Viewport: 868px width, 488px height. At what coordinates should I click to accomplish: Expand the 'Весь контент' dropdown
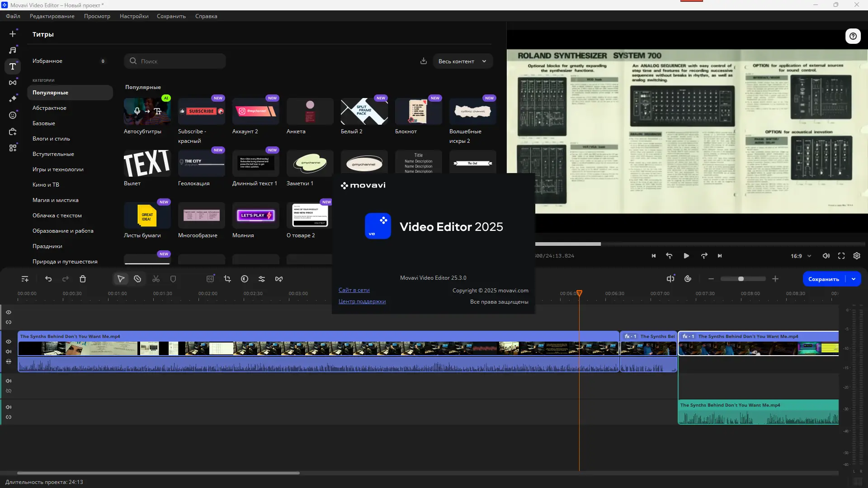pyautogui.click(x=462, y=61)
